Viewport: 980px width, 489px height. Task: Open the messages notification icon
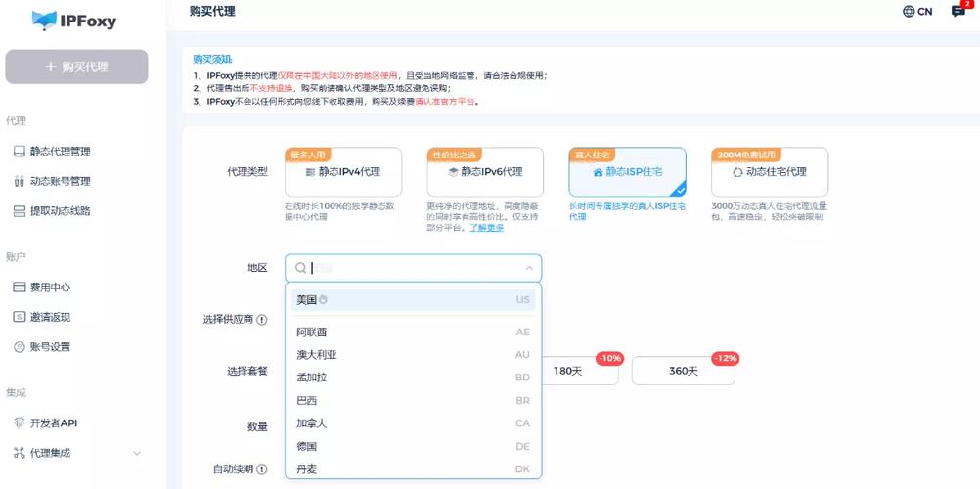click(958, 11)
